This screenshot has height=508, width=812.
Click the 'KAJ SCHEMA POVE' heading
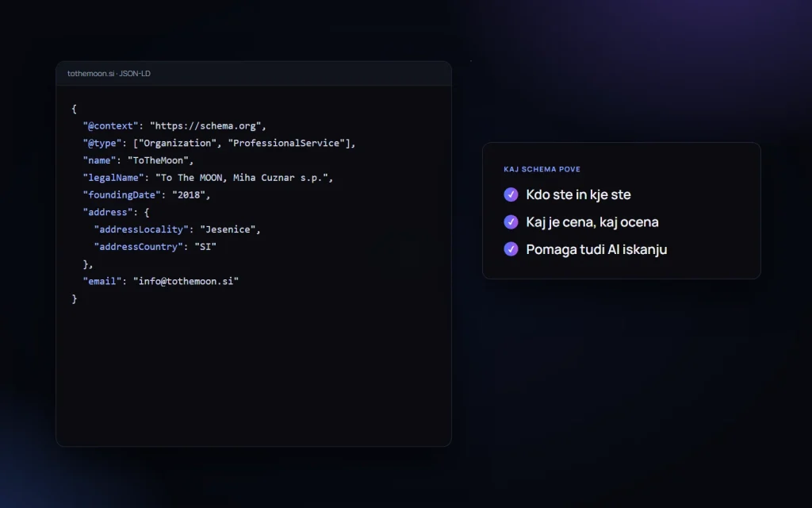click(542, 169)
